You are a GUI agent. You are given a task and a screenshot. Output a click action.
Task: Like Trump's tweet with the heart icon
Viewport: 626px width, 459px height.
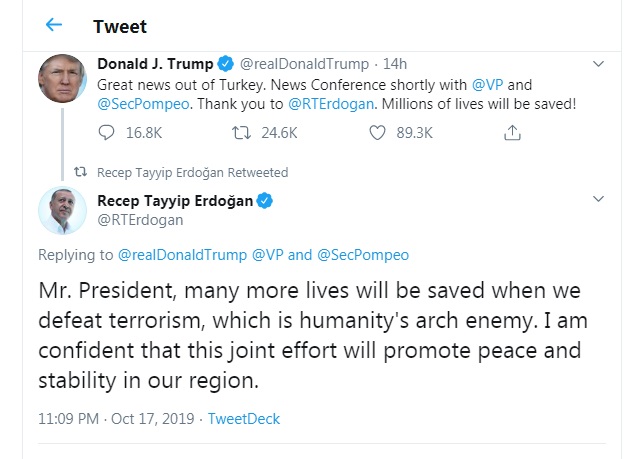click(378, 131)
